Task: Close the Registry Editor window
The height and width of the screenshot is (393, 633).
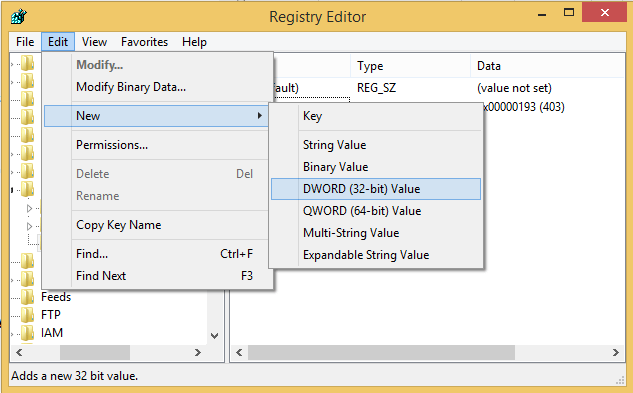Action: coord(604,13)
